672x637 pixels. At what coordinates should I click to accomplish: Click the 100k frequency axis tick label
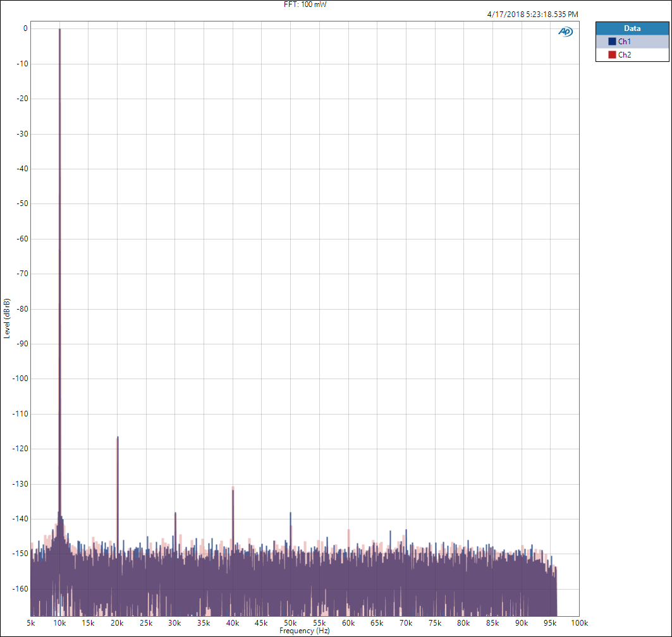580,623
